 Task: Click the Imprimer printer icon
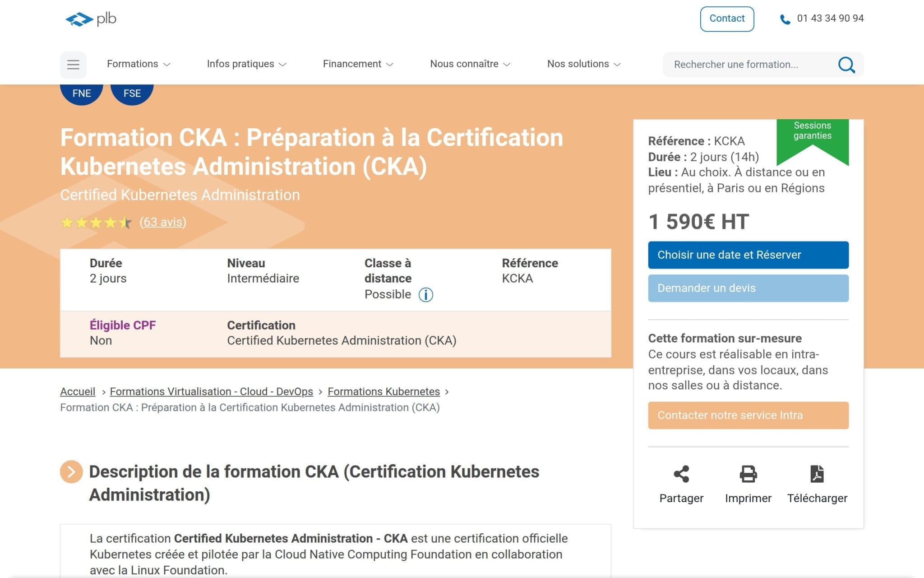pyautogui.click(x=748, y=474)
